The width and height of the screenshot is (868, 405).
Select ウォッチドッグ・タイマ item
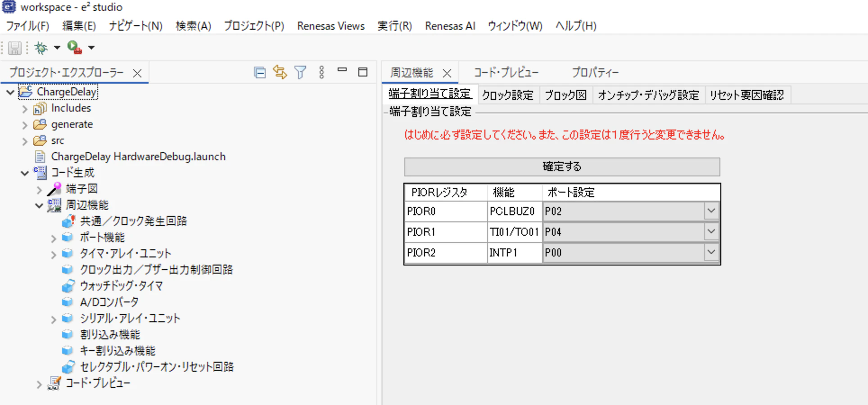coord(121,286)
